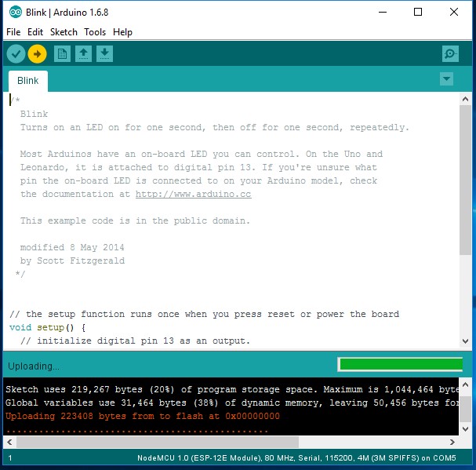Click the 'pin the on-board LED is connected' line
This screenshot has height=470, width=476.
198,180
